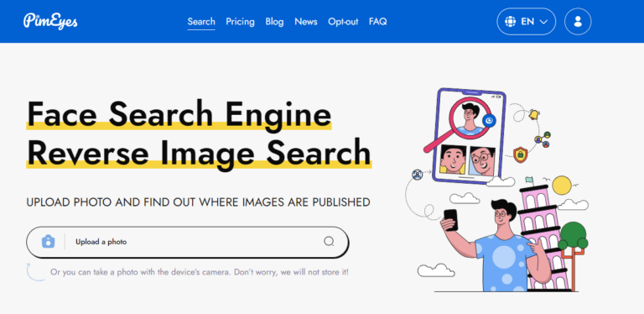Click the selfie illustration on the right
Image resolution: width=644 pixels, height=314 pixels.
[x=498, y=190]
